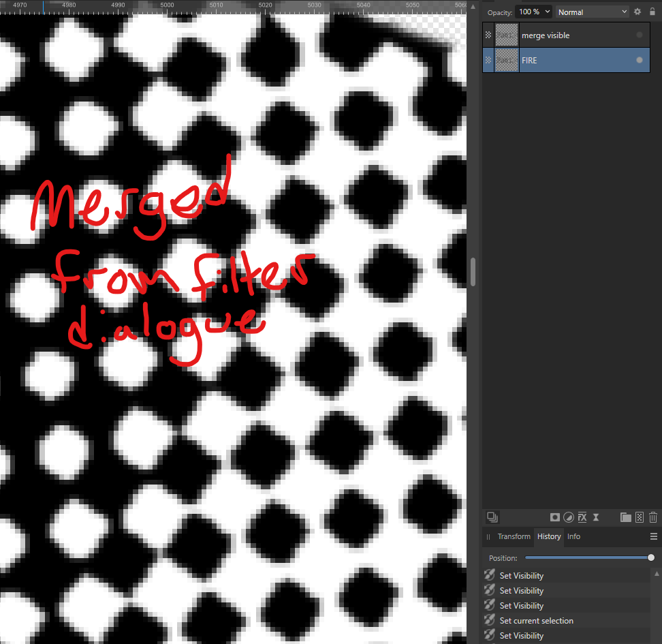Add a Mask Layer with the mask icon
Image resolution: width=662 pixels, height=644 pixels.
pos(555,517)
